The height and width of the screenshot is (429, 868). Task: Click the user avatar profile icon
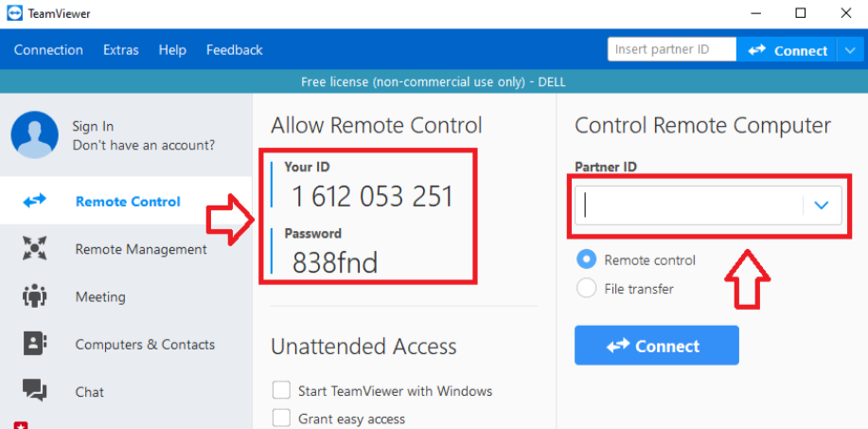(x=34, y=135)
